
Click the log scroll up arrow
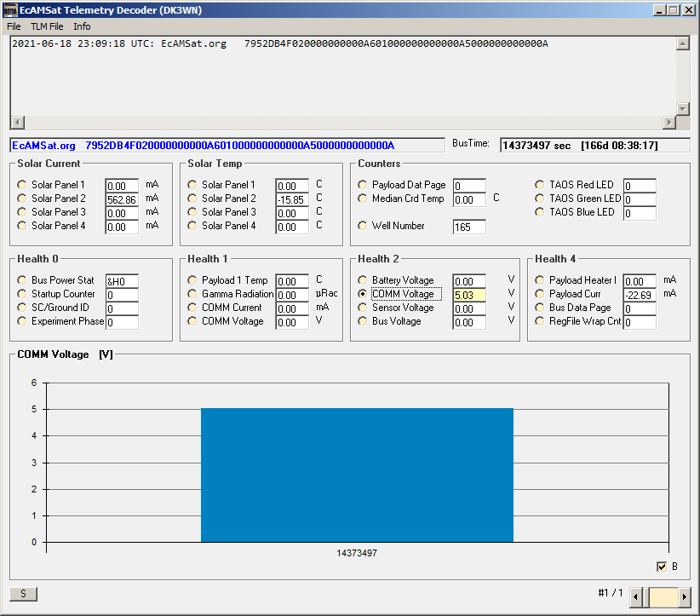[x=682, y=43]
